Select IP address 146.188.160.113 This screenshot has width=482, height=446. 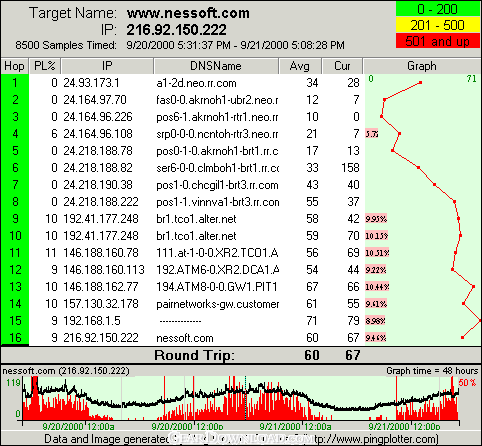(x=104, y=270)
